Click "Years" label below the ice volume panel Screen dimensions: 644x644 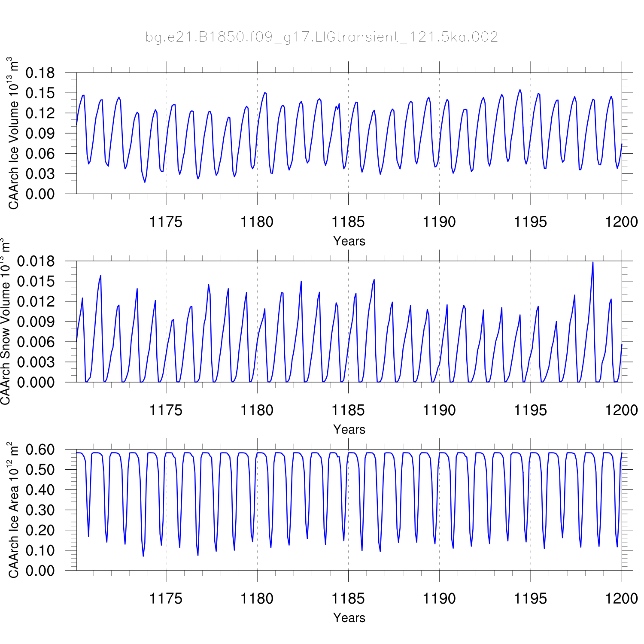pos(349,241)
